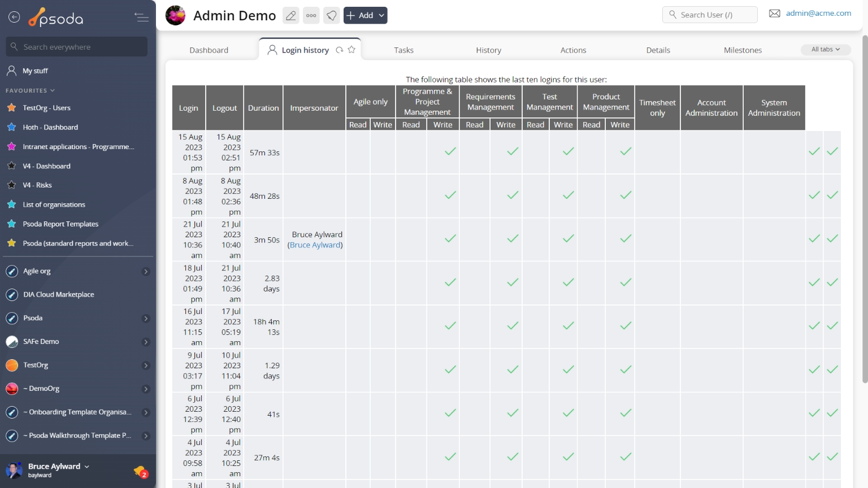Open the History tab
This screenshot has width=868, height=488.
click(x=489, y=50)
